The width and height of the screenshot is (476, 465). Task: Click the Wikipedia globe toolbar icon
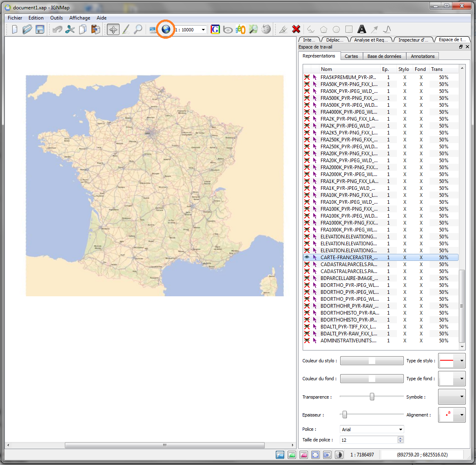266,29
